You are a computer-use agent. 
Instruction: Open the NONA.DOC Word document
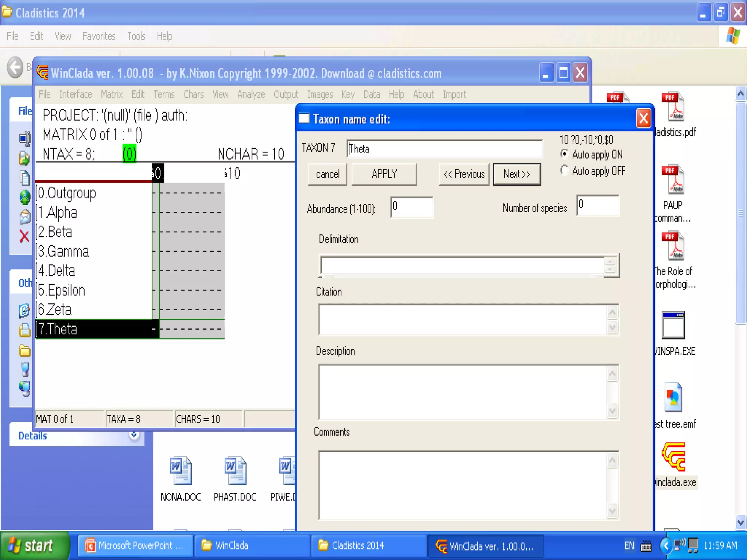pos(181,471)
